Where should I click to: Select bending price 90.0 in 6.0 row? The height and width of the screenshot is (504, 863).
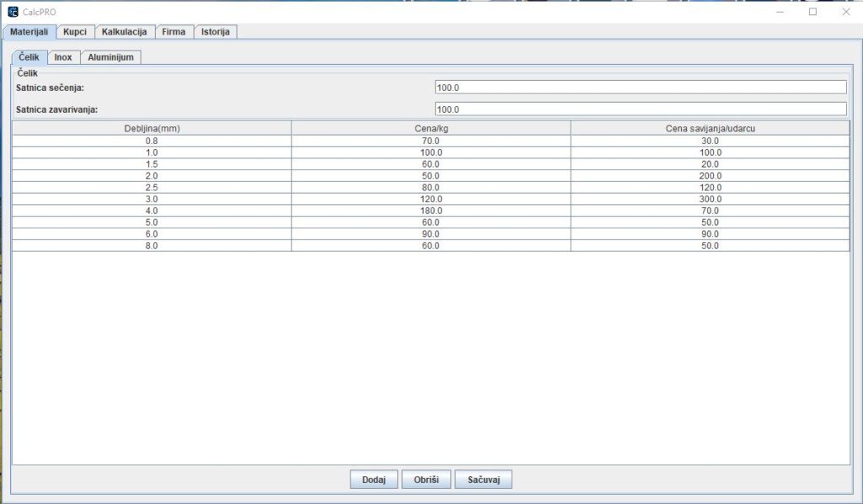pyautogui.click(x=710, y=233)
